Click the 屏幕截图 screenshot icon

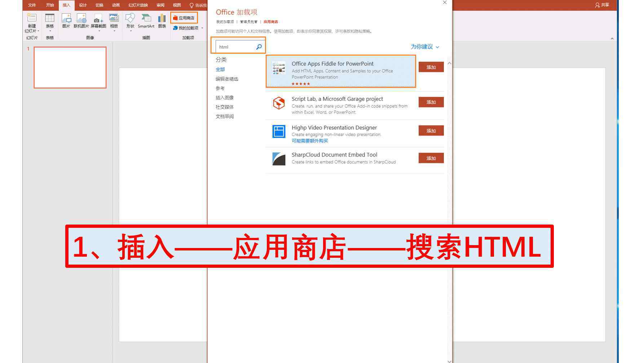(x=98, y=18)
